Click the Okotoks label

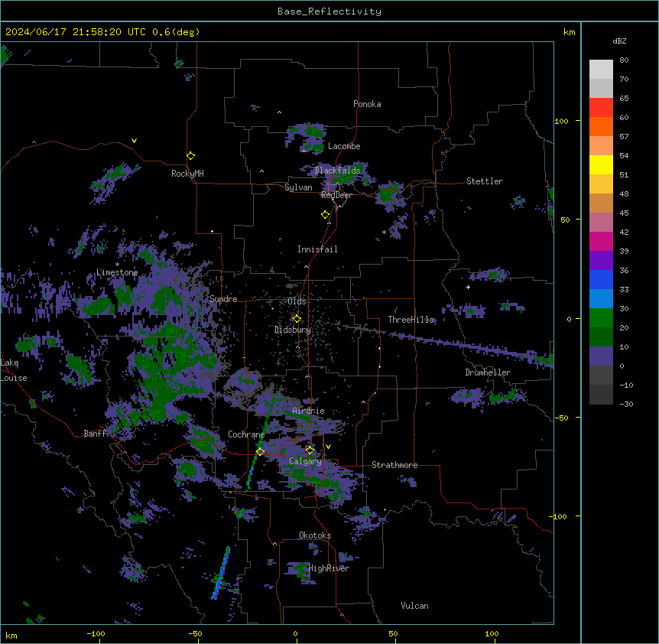coord(315,535)
